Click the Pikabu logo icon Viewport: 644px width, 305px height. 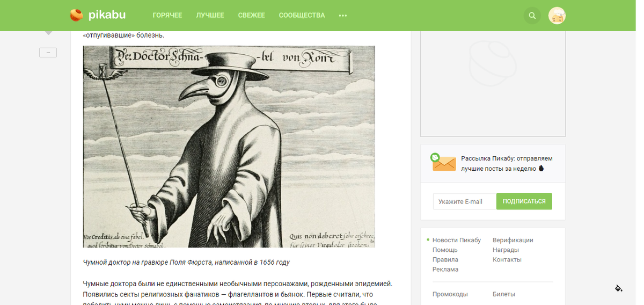click(77, 15)
